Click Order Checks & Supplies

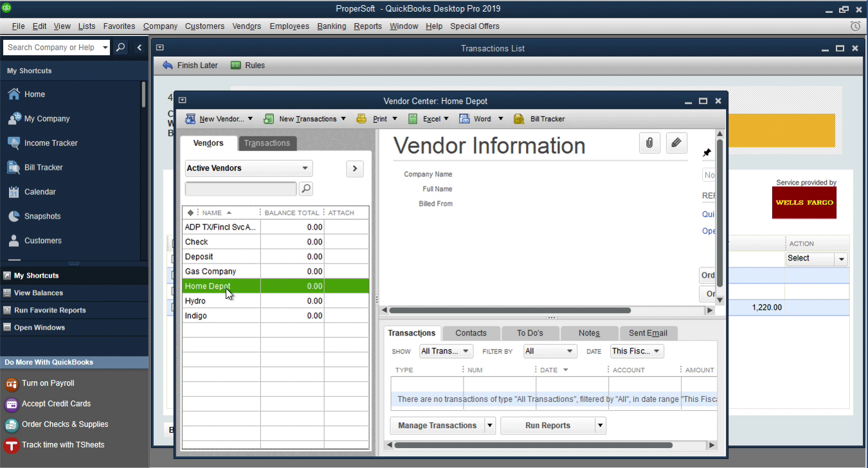57,424
